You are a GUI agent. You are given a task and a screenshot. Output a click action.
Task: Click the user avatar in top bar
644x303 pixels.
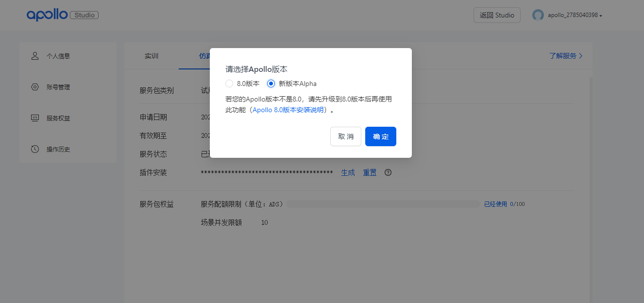click(x=538, y=15)
